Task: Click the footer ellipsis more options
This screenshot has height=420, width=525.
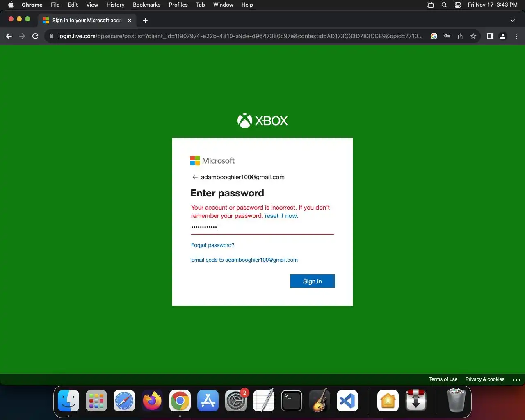Action: coord(516,380)
